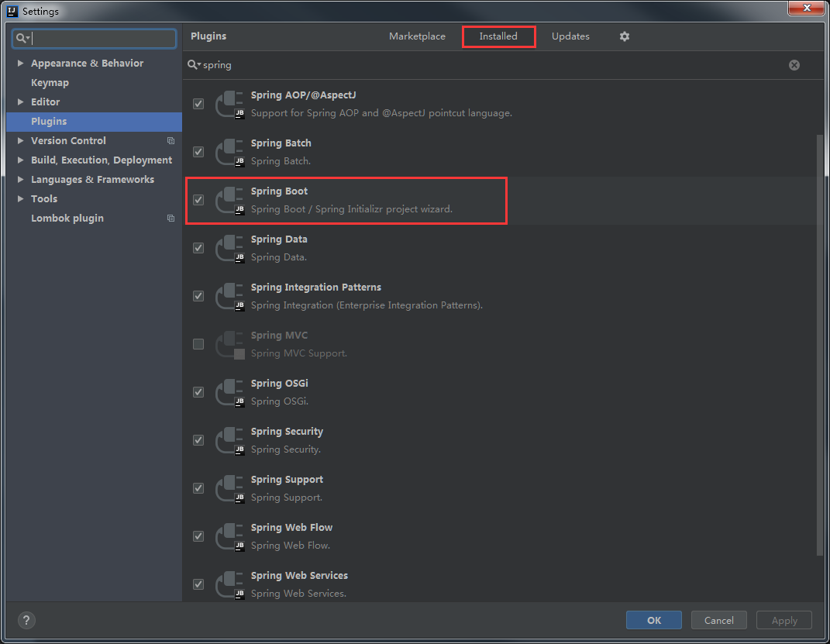The width and height of the screenshot is (830, 644).
Task: Uncheck the Spring Data plugin checkbox
Action: [198, 248]
